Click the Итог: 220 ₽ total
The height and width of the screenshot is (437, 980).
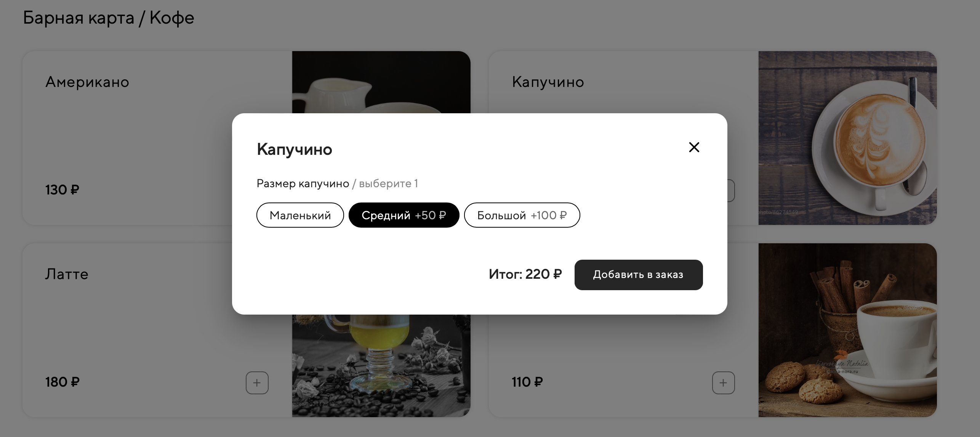pos(525,274)
